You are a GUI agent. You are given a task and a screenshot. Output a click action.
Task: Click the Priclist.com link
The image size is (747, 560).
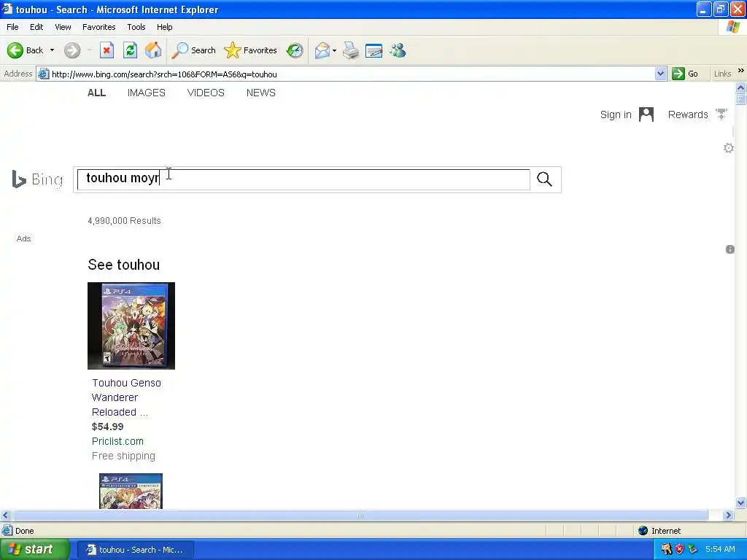point(117,441)
